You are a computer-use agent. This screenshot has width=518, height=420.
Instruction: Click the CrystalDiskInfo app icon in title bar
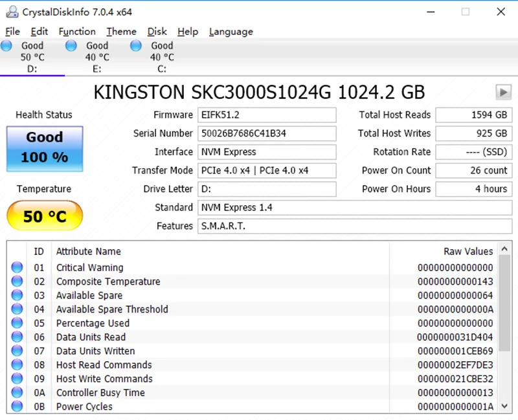point(11,12)
